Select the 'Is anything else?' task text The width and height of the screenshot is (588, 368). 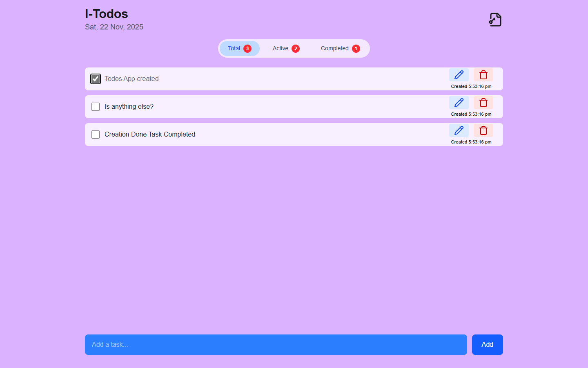[x=129, y=107]
